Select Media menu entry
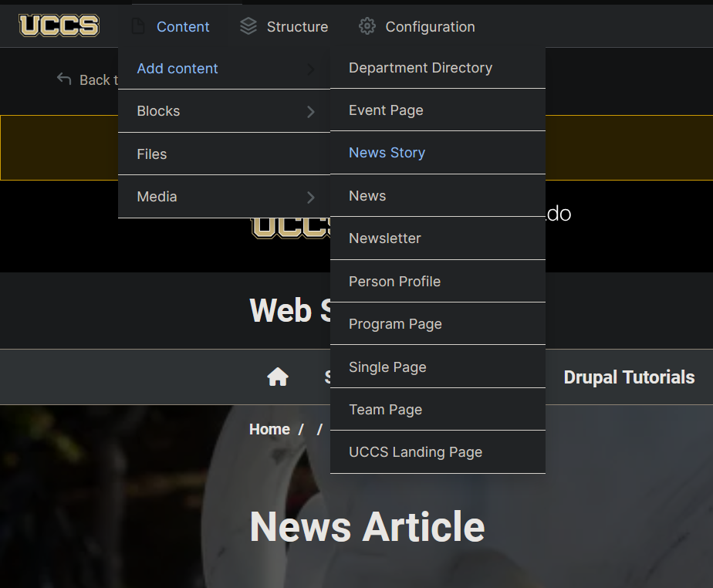This screenshot has width=713, height=588. (x=225, y=197)
